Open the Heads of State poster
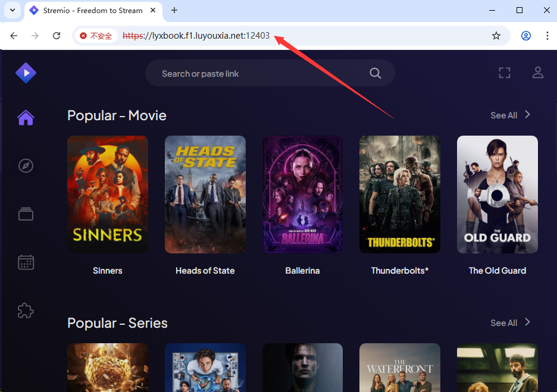This screenshot has height=392, width=557. pyautogui.click(x=205, y=195)
